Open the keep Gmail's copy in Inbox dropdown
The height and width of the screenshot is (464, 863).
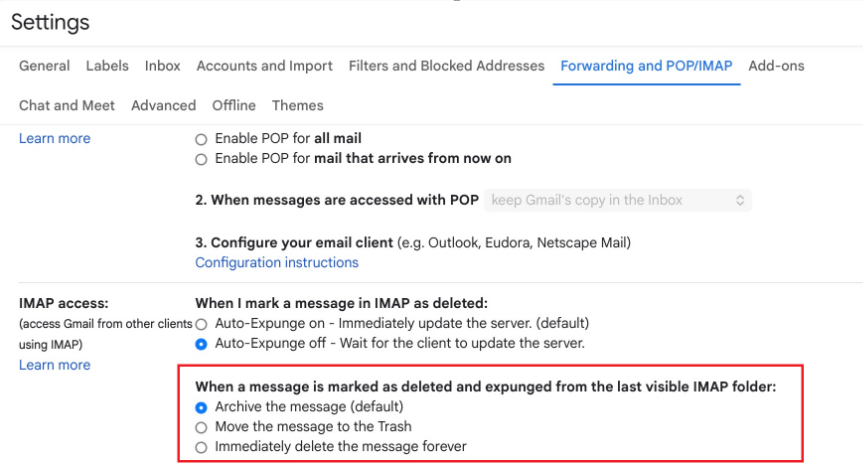point(618,200)
